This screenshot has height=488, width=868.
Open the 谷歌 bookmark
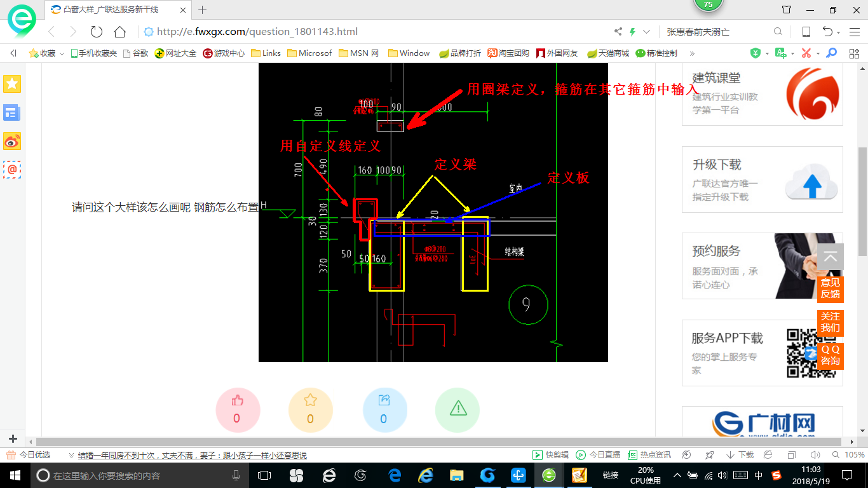[x=135, y=53]
